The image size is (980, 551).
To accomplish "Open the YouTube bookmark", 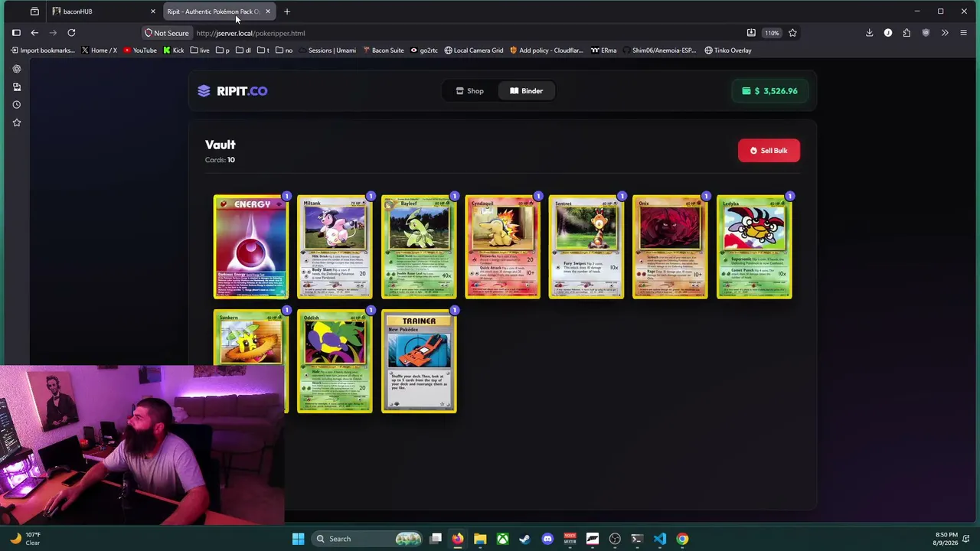I will (140, 51).
